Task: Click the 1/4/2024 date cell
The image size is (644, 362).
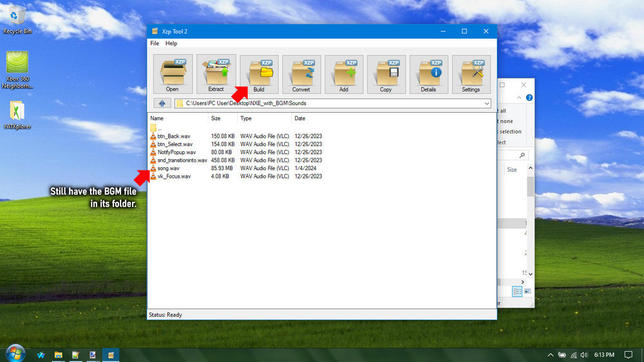Action: (x=305, y=168)
